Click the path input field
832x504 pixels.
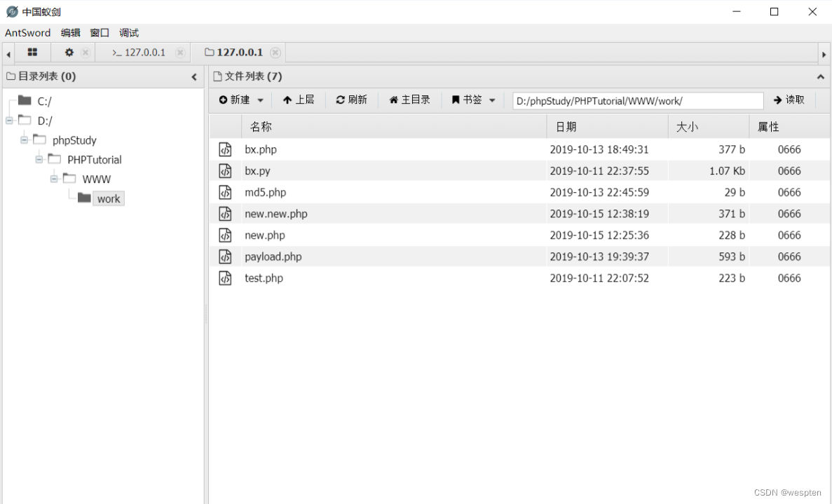coord(638,101)
